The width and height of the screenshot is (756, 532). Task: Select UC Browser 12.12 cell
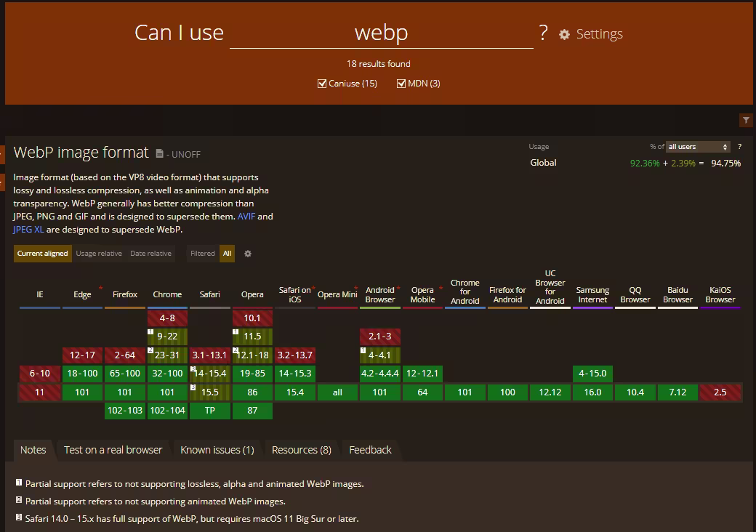550,392
